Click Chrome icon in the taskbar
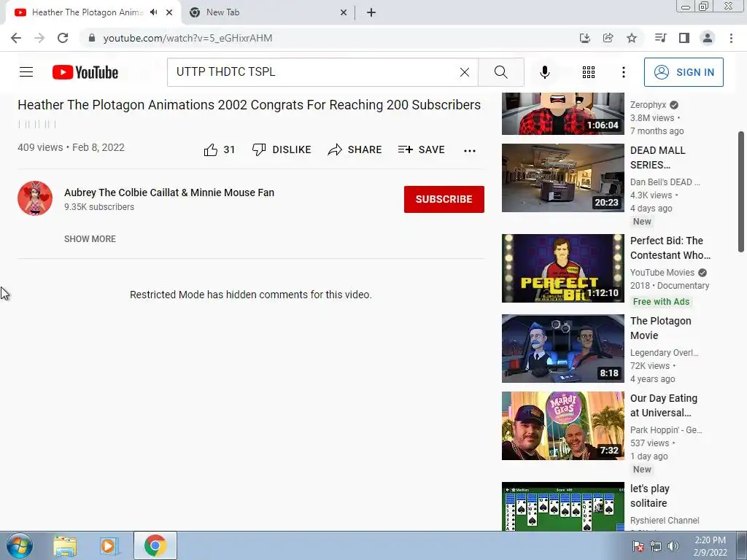The width and height of the screenshot is (747, 560). tap(155, 545)
